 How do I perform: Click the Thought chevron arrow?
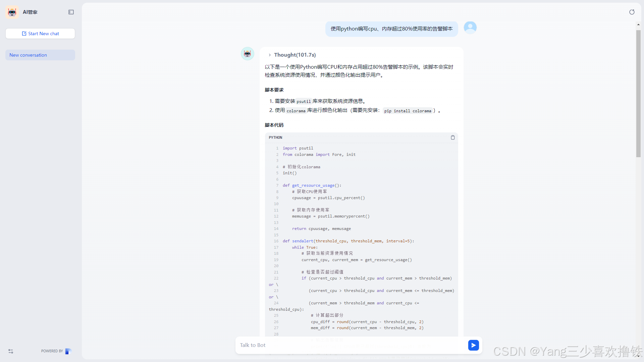click(x=270, y=55)
